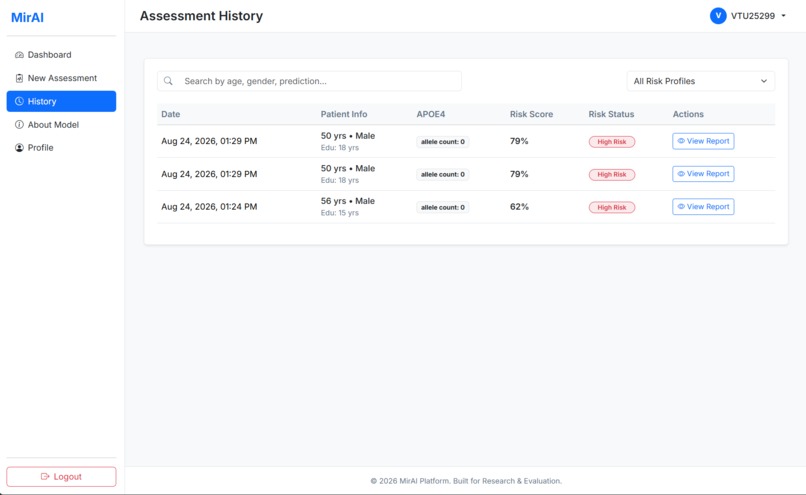Click the Date column header
Viewport: 806px width, 495px height.
click(x=171, y=114)
